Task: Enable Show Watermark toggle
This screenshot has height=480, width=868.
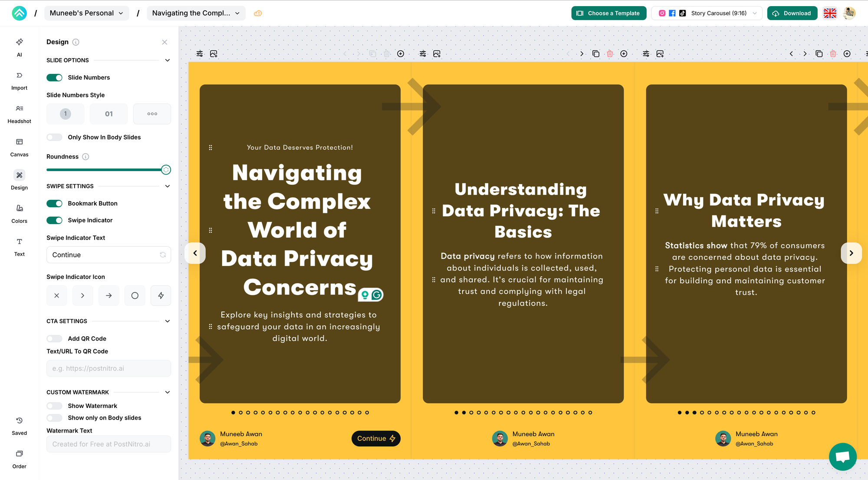Action: (54, 406)
